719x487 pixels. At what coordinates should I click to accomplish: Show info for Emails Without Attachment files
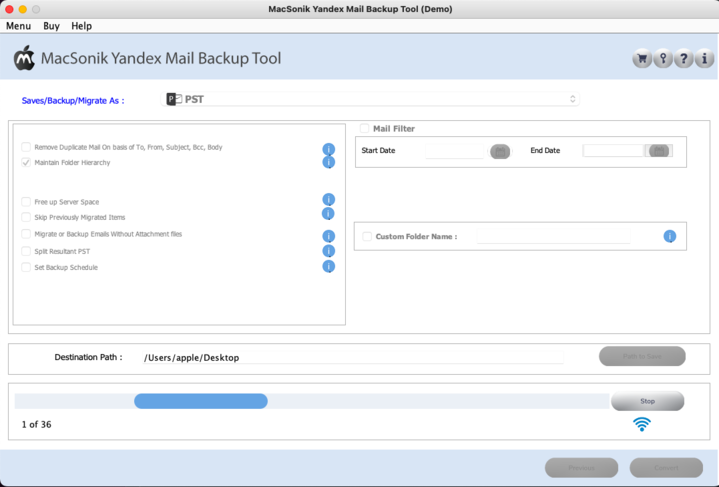(x=328, y=236)
